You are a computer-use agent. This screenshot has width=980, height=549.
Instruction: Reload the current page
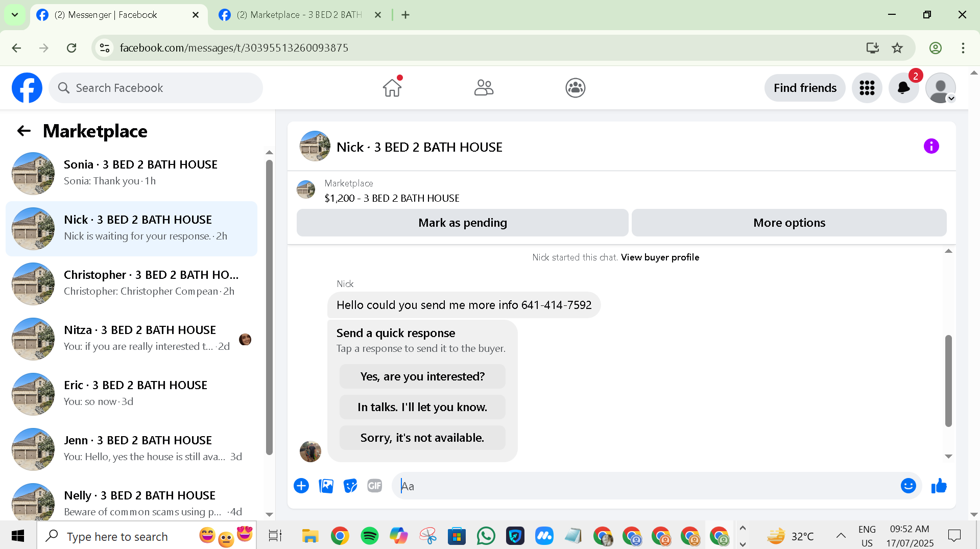pyautogui.click(x=71, y=48)
